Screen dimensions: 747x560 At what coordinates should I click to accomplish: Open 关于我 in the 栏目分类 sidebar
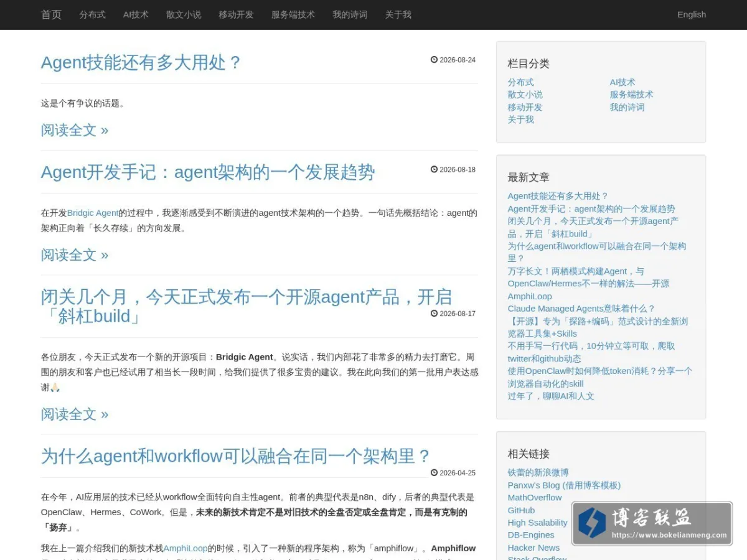pos(520,119)
